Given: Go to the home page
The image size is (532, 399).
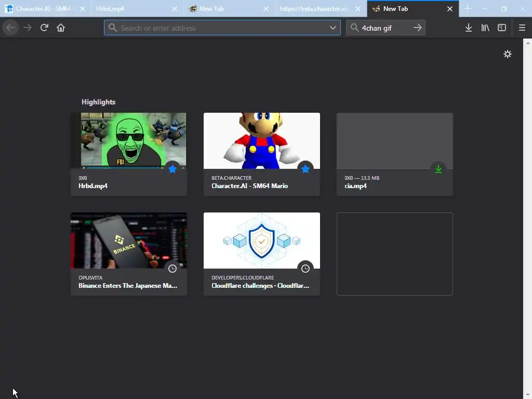Looking at the screenshot, I should tap(61, 28).
